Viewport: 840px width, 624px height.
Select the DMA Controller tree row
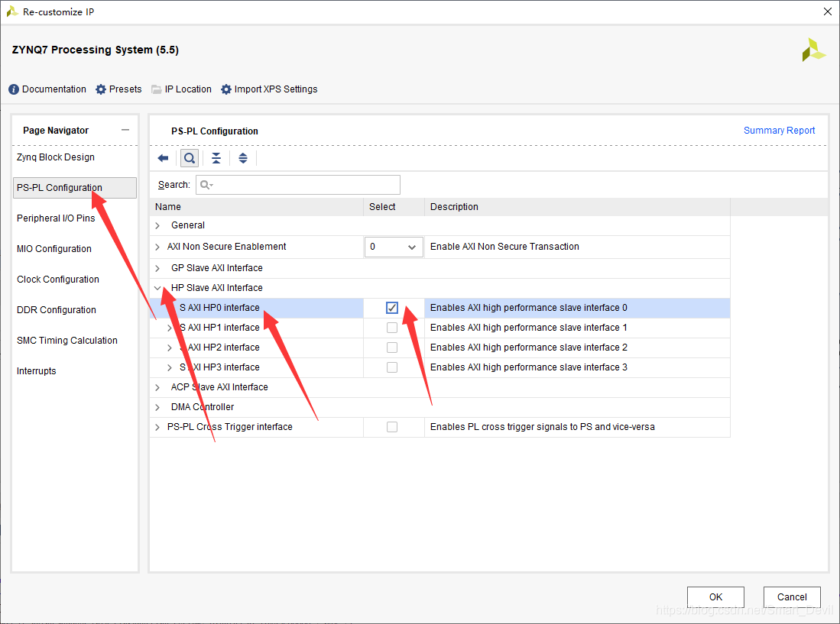point(439,407)
